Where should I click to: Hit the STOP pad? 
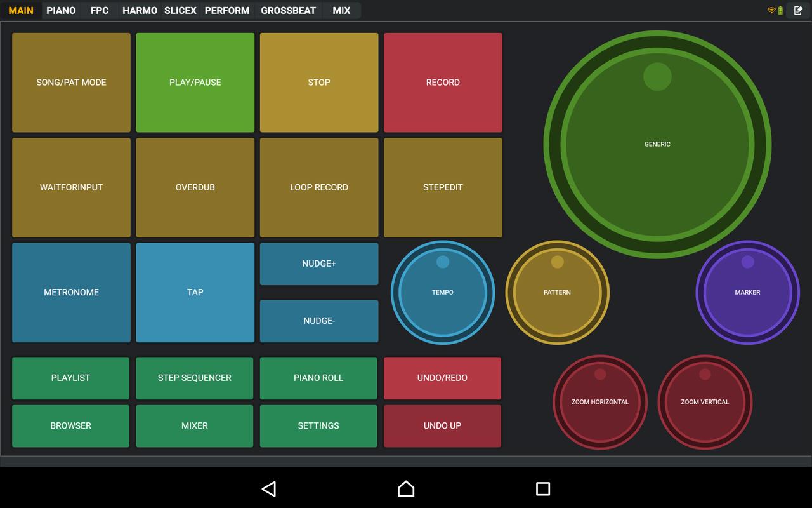point(319,83)
